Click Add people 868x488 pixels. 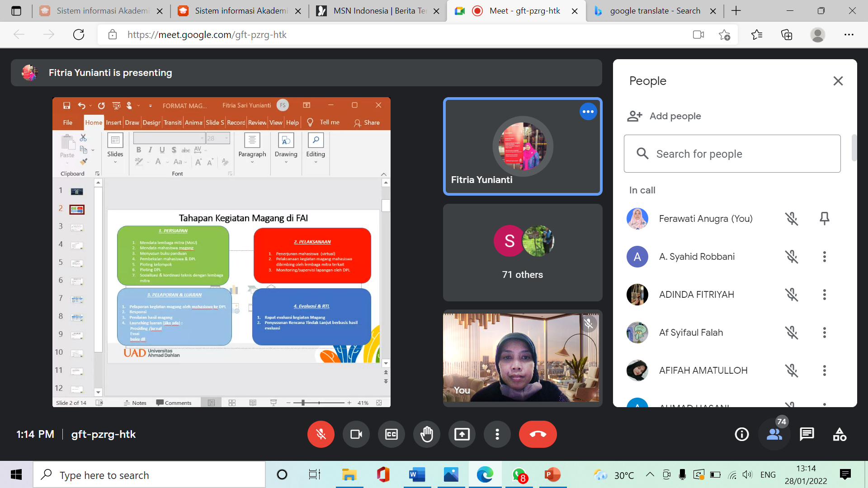665,116
